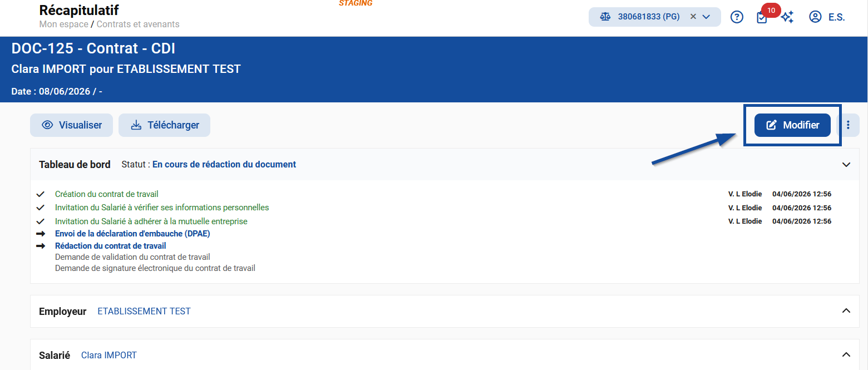Click Création du contrat de travail step
The image size is (868, 370).
[107, 194]
